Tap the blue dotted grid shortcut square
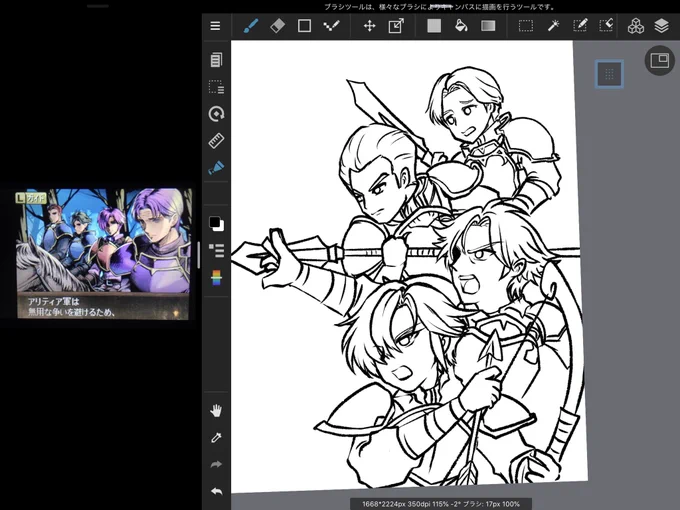Viewport: 680px width, 510px height. (609, 74)
